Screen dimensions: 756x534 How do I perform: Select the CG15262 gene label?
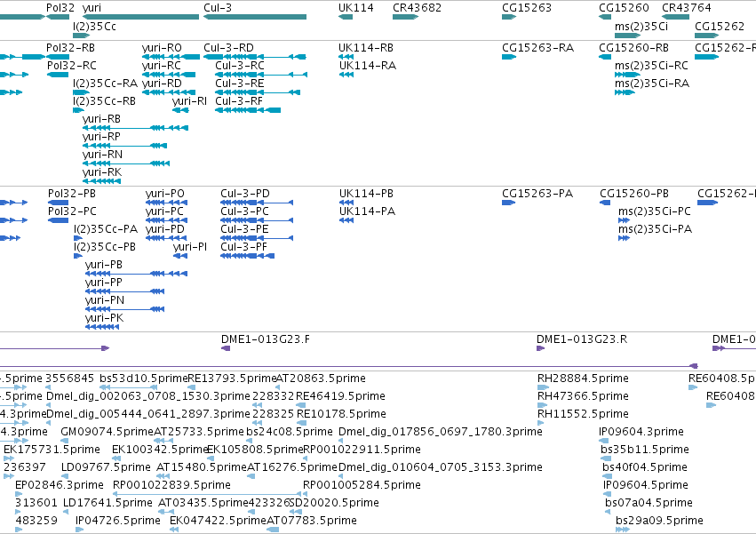pos(720,26)
